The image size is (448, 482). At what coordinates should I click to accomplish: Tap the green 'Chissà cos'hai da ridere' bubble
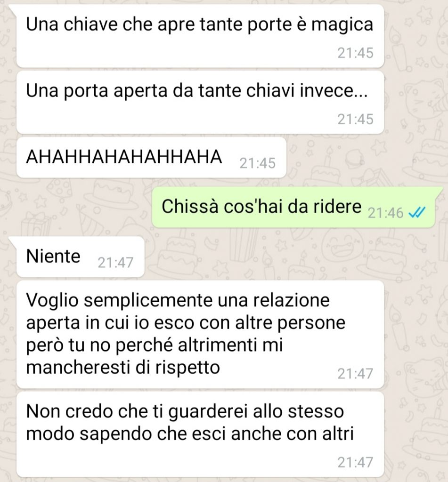point(293,207)
